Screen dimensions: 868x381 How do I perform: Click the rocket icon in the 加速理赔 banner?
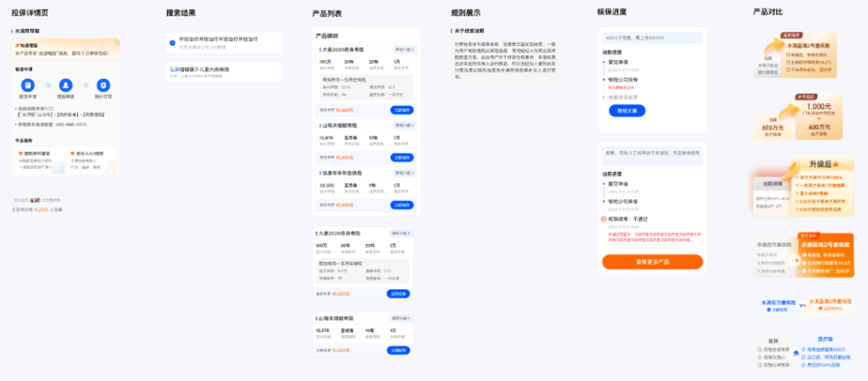(x=18, y=44)
